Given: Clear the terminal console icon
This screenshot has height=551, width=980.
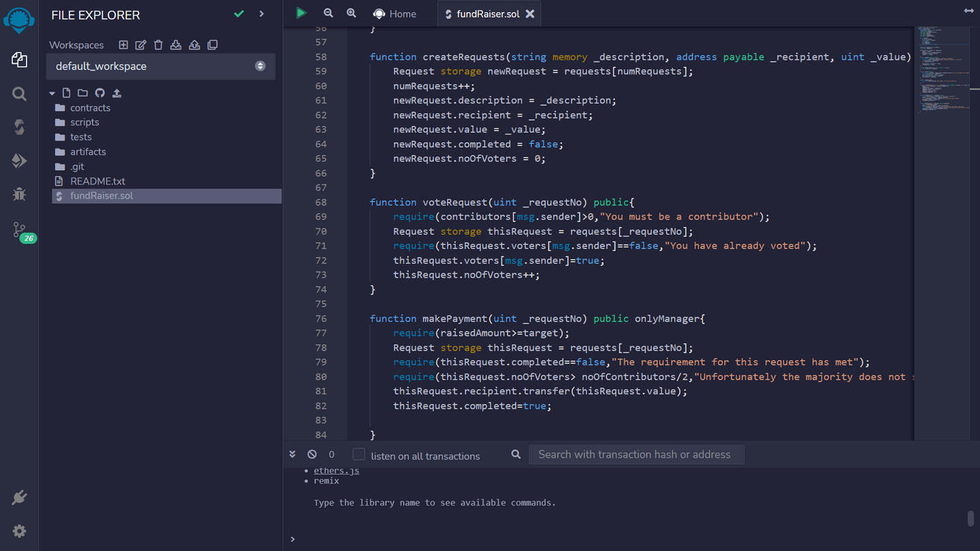Looking at the screenshot, I should [x=312, y=454].
